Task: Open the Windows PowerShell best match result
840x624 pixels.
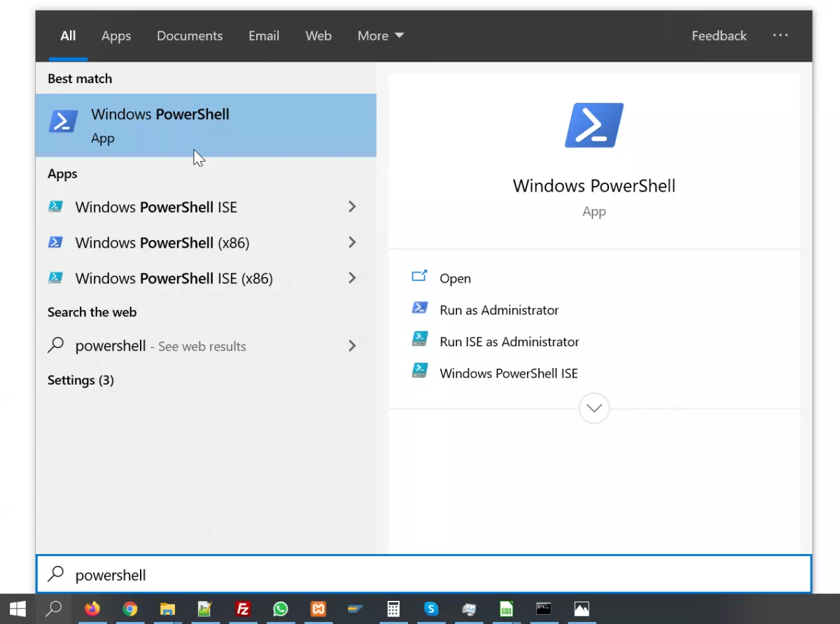Action: click(x=206, y=125)
